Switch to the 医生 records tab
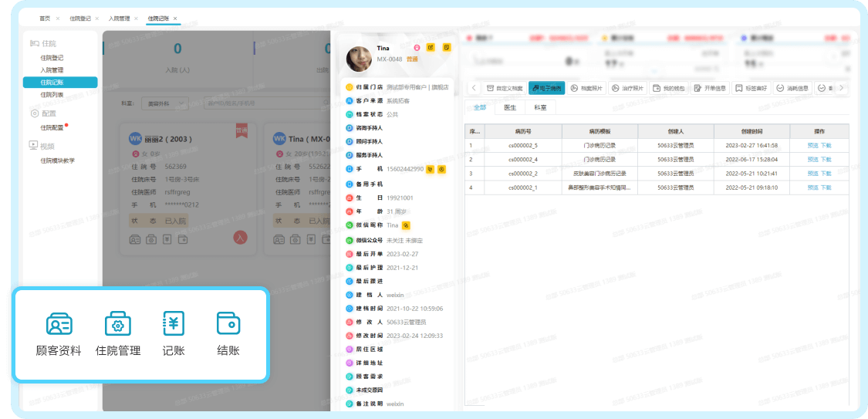 tap(510, 107)
